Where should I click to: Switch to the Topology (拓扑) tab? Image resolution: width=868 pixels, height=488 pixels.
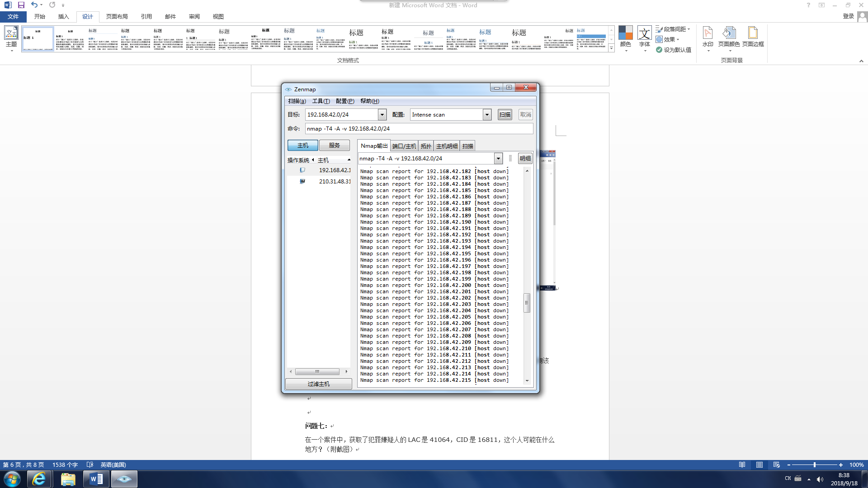426,146
